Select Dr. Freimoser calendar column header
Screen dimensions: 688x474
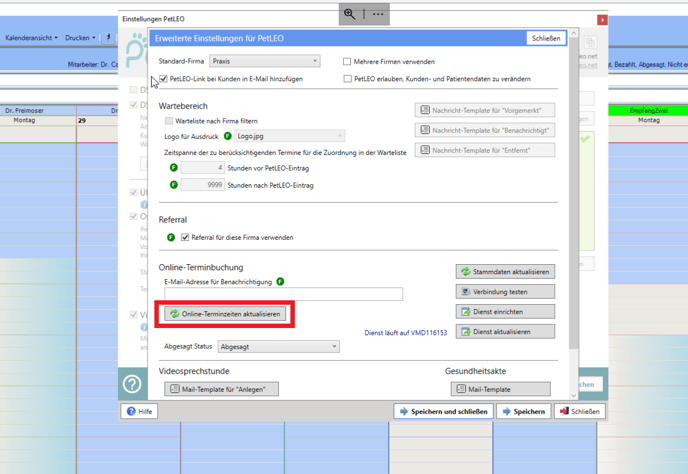pos(25,111)
